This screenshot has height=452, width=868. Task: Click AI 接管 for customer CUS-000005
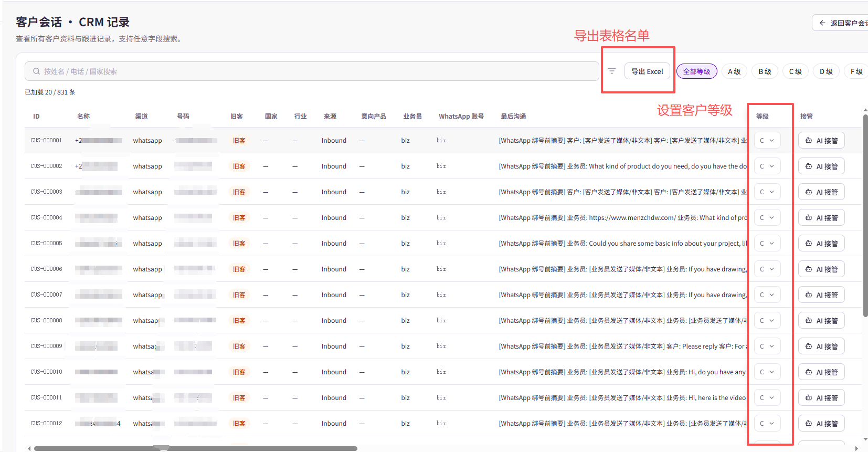point(821,244)
